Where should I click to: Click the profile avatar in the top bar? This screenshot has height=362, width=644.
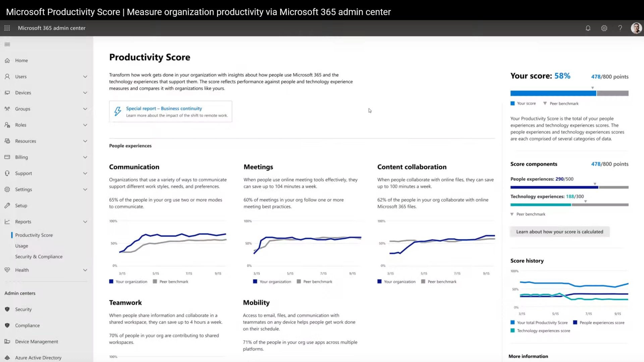coord(636,28)
